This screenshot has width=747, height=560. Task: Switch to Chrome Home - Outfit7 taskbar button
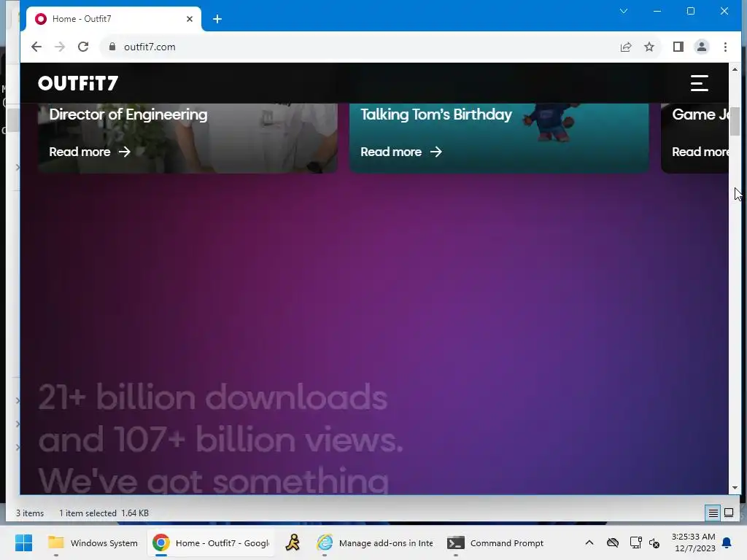(x=211, y=542)
